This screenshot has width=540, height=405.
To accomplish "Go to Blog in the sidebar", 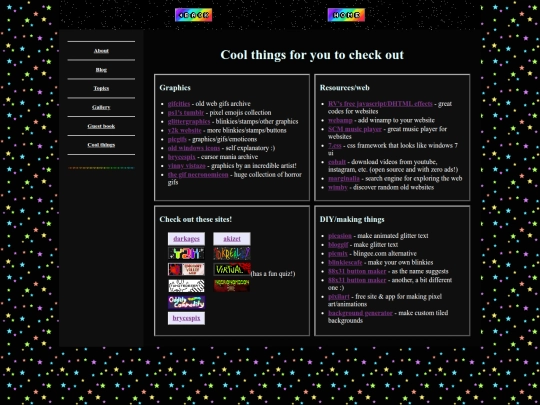I will click(x=101, y=70).
